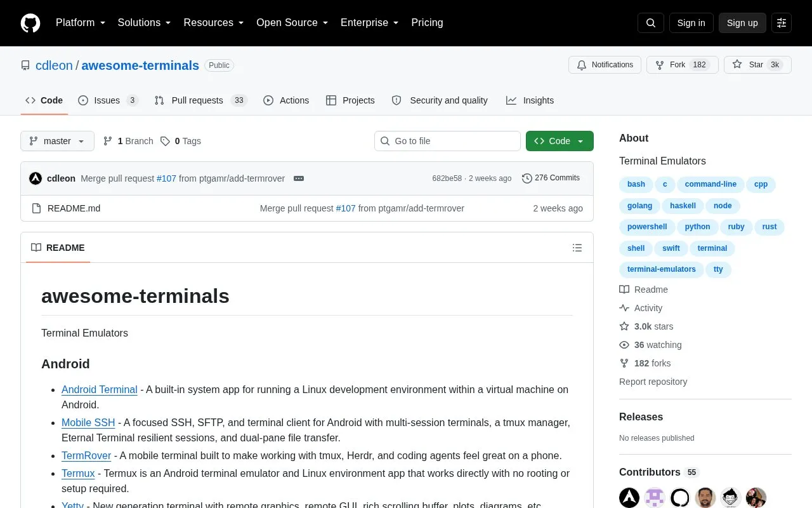Click the README outline list icon
This screenshot has width=812, height=508.
click(577, 248)
